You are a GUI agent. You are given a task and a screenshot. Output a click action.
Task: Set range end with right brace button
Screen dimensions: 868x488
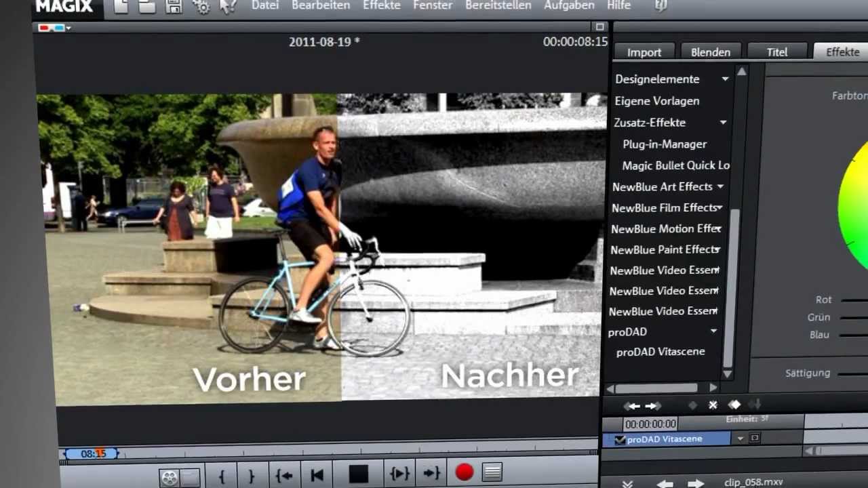pos(252,476)
